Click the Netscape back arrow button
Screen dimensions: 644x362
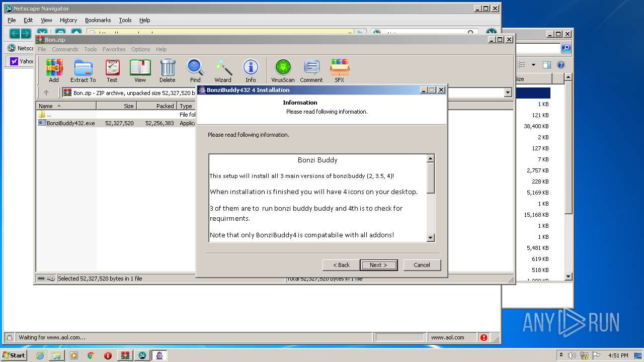[x=15, y=34]
